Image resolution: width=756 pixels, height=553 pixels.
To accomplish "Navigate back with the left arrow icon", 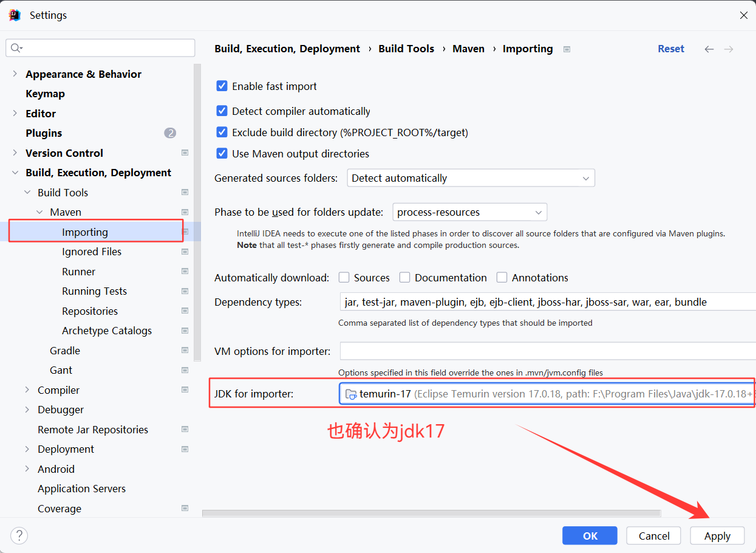I will 709,49.
